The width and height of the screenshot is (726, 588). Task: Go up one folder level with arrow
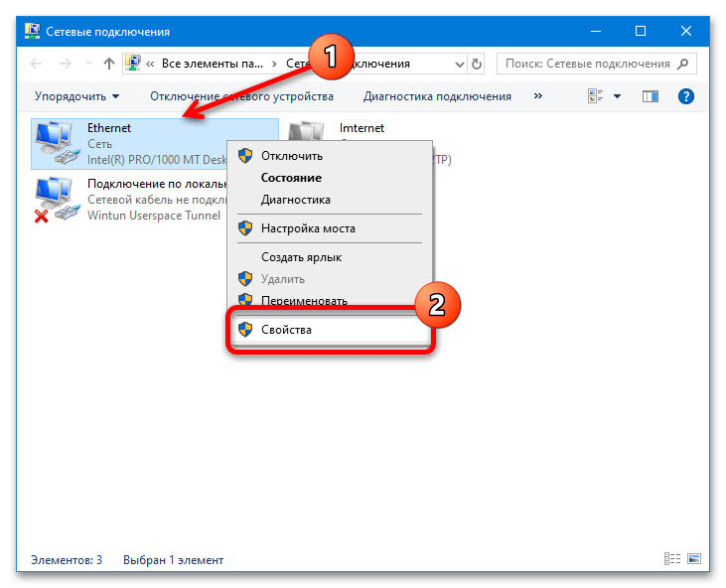point(109,64)
